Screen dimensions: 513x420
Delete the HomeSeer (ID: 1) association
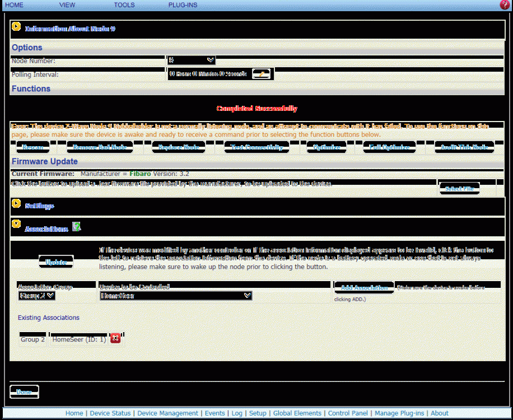click(x=115, y=338)
